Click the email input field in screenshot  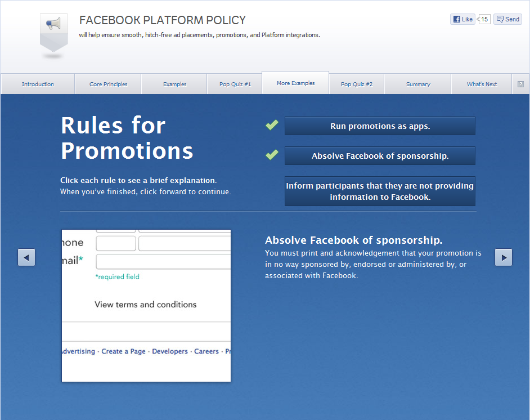(x=163, y=261)
